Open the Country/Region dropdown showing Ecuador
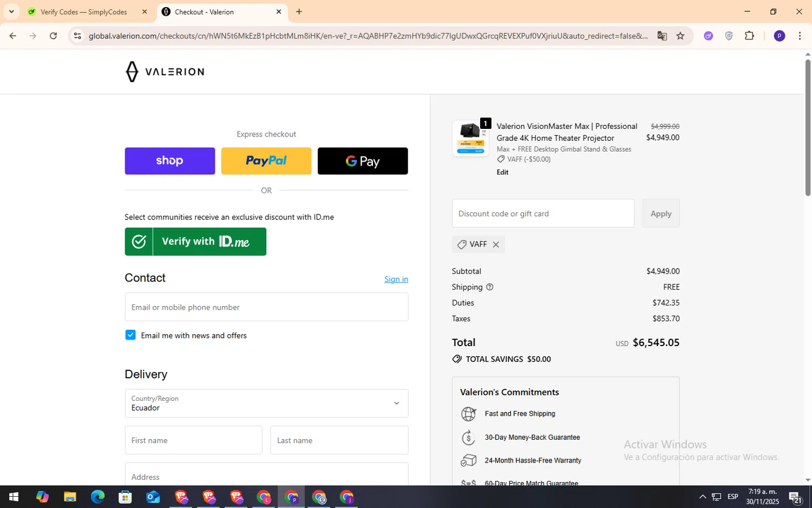This screenshot has width=812, height=508. tap(266, 403)
